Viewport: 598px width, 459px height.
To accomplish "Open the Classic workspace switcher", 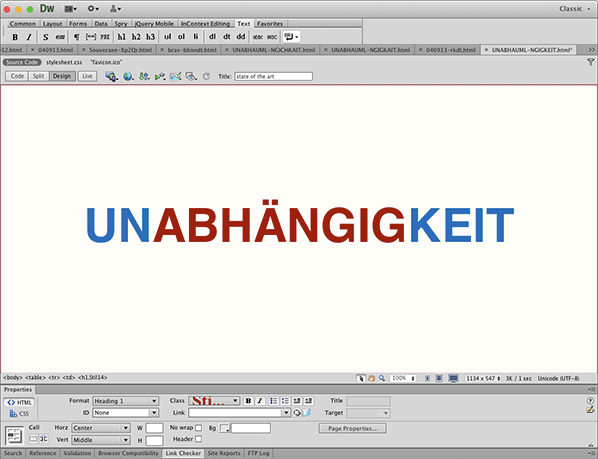I will coord(574,9).
